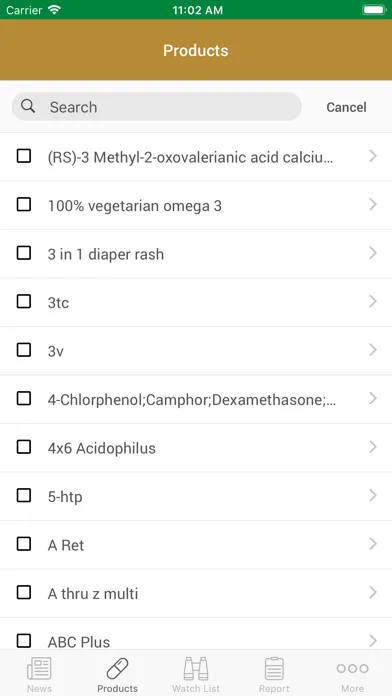Select the 5-htp checkbox

(x=24, y=495)
